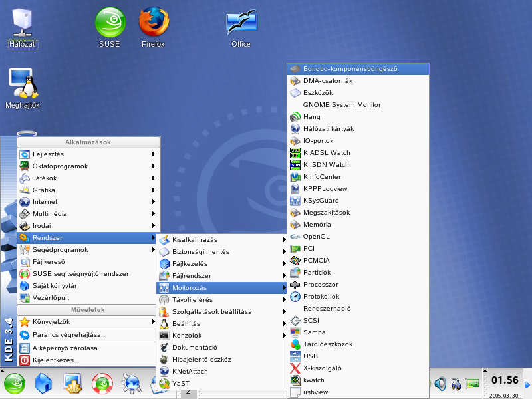Expand the Könyvjelzők submenu arrow
The height and width of the screenshot is (399, 532).
coord(154,322)
